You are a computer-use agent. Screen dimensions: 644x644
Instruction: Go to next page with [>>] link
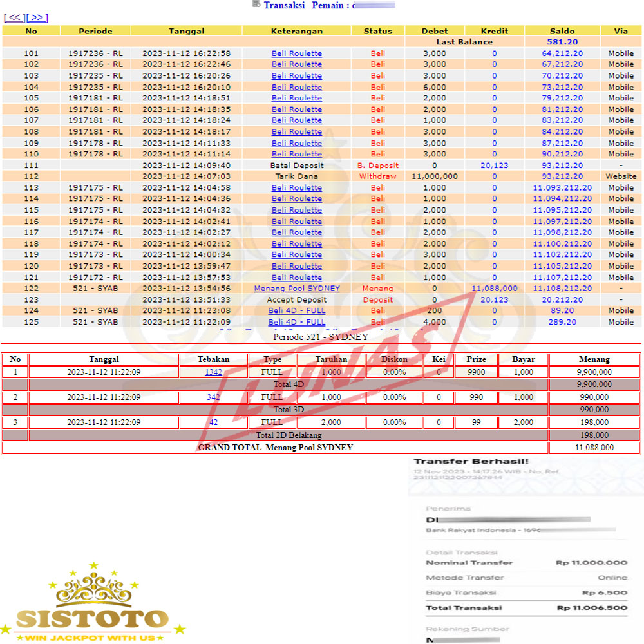37,17
